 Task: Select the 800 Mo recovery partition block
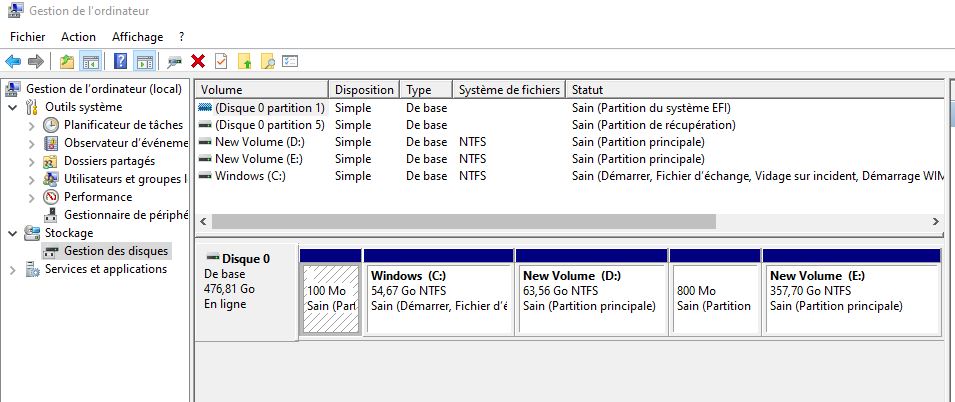pos(715,292)
